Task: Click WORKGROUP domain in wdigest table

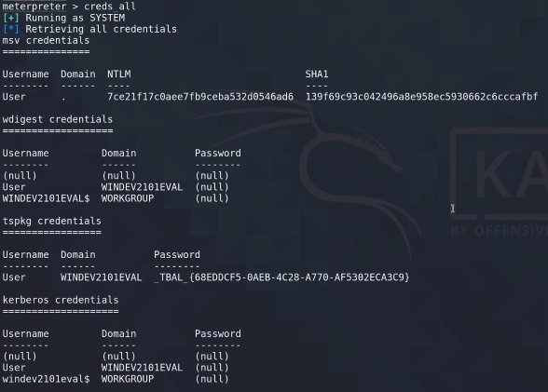Action: click(x=128, y=198)
